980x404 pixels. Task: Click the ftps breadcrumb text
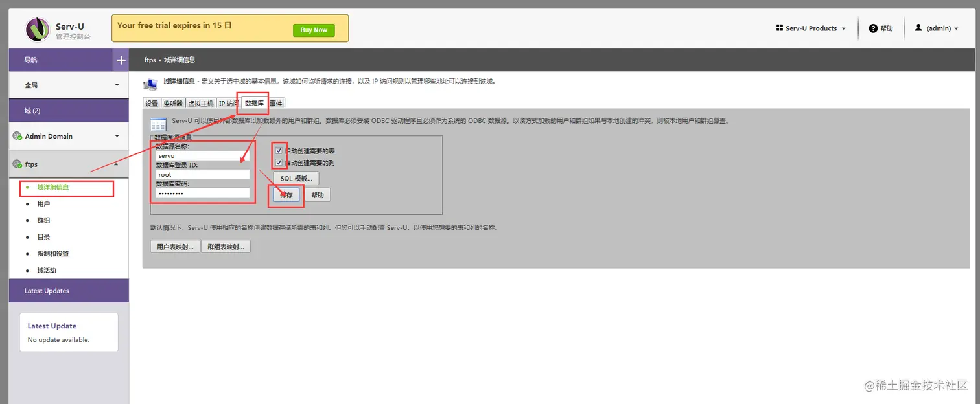click(150, 60)
